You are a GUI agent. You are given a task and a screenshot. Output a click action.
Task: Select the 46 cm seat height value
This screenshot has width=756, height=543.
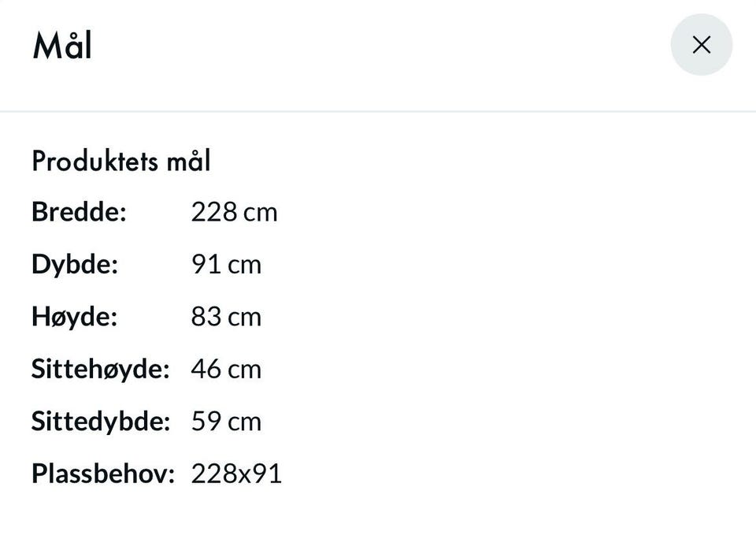click(x=226, y=370)
